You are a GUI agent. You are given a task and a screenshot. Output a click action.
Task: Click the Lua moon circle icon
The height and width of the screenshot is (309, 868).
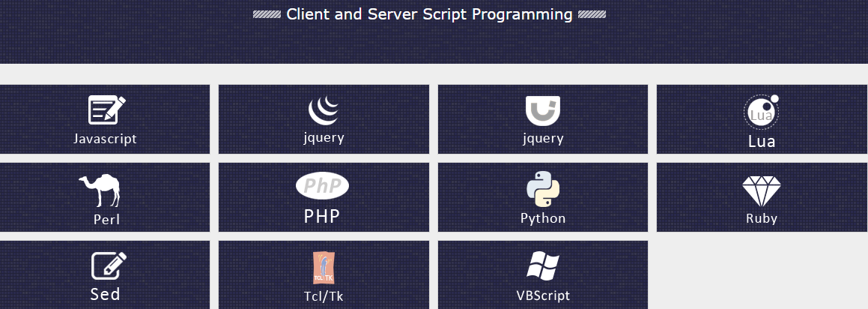click(x=761, y=112)
